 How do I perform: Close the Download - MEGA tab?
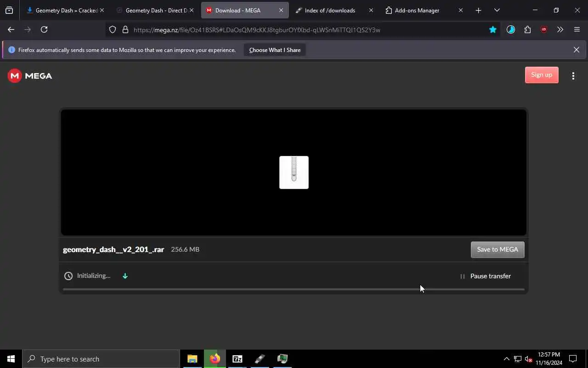281,10
